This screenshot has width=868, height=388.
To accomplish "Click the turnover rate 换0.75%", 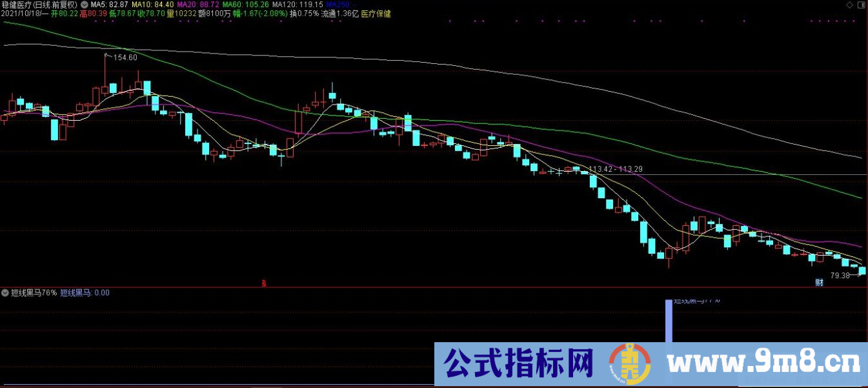I will coord(305,14).
